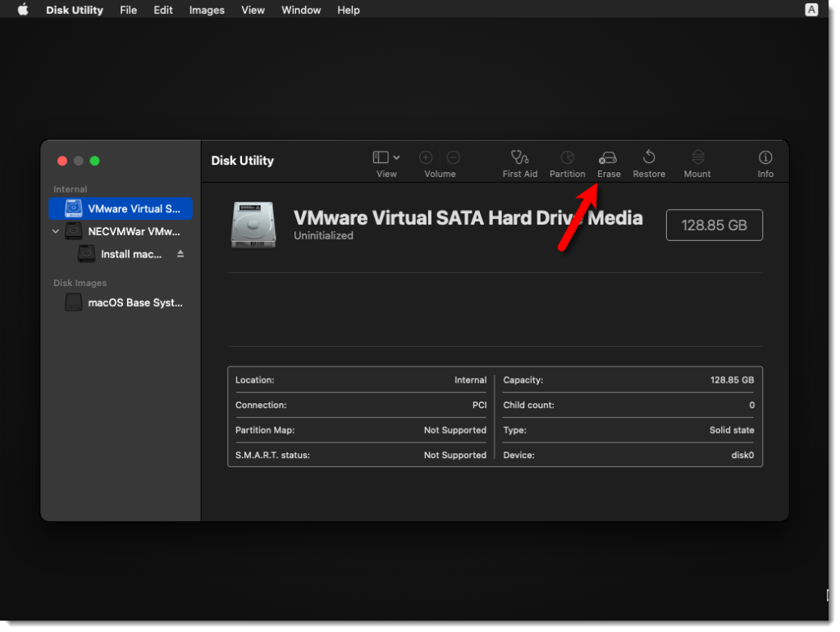This screenshot has width=840, height=632.
Task: Eject the Install mac... volume
Action: (x=180, y=254)
